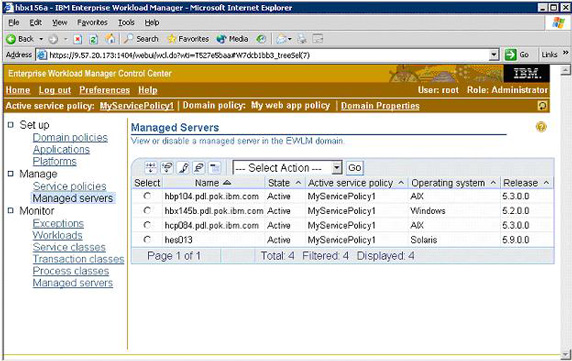Click the refresh icon on the policy bar
This screenshot has width=572, height=361.
(542, 106)
